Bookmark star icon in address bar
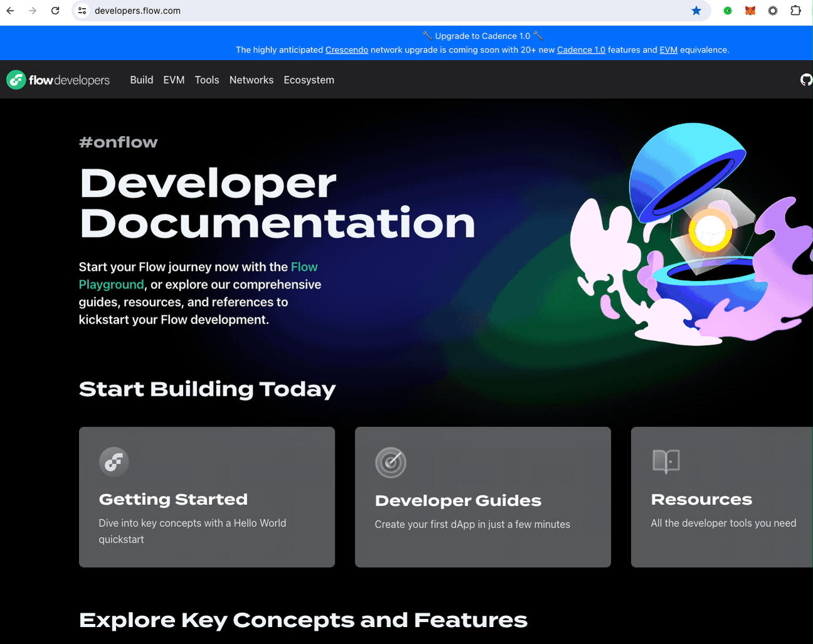Viewport: 813px width, 644px height. coord(696,11)
